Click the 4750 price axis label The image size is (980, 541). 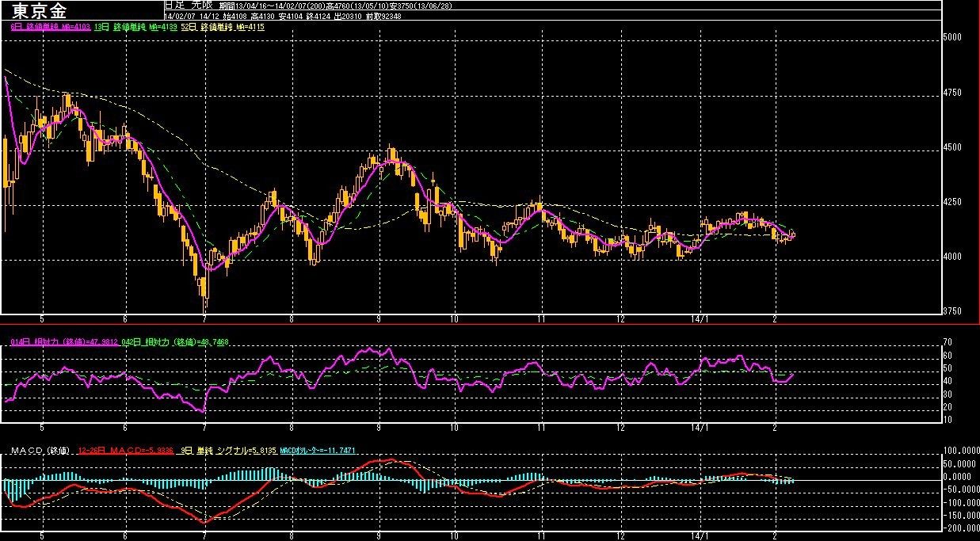pyautogui.click(x=951, y=93)
